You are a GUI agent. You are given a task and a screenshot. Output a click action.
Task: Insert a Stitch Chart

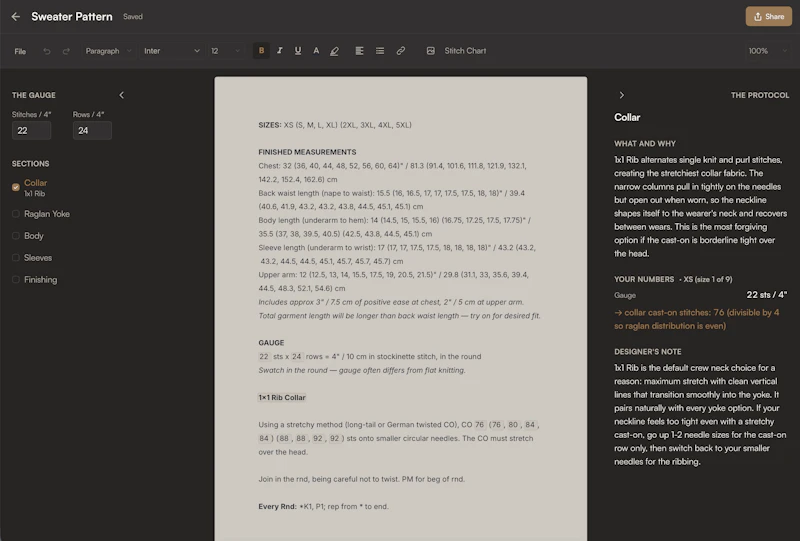pyautogui.click(x=465, y=51)
